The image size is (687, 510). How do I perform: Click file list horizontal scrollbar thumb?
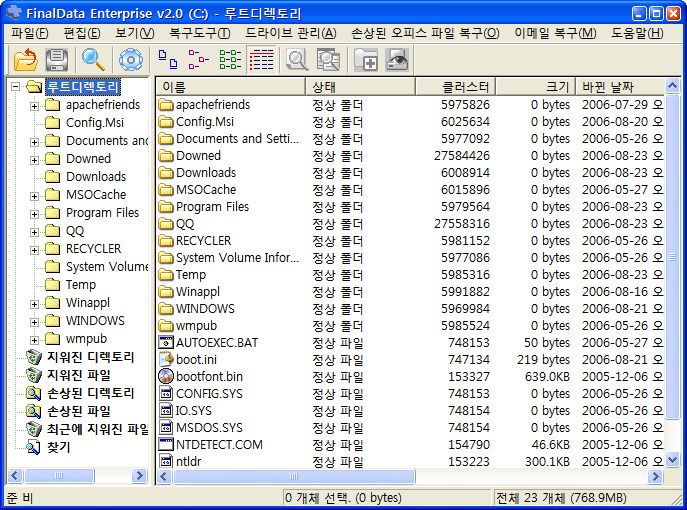294,476
